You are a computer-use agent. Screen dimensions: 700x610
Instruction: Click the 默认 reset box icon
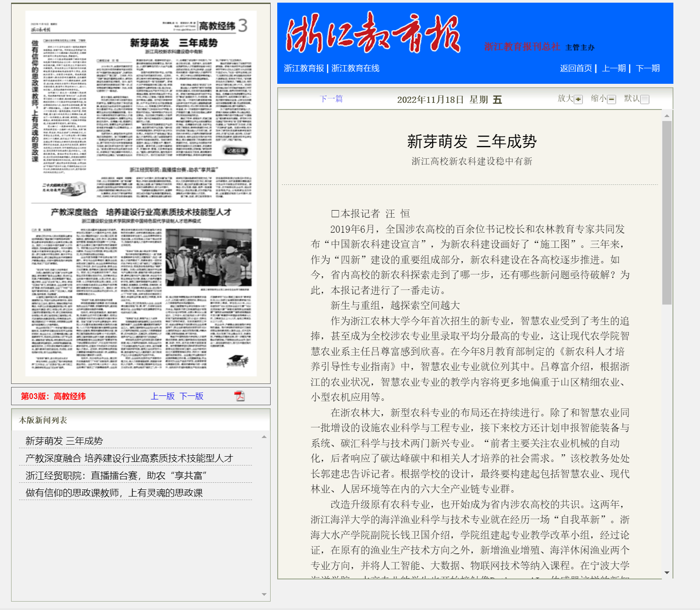(645, 99)
